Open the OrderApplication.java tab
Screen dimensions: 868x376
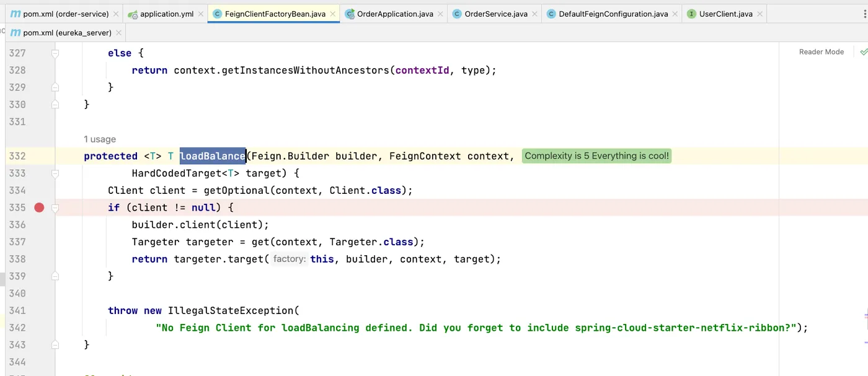393,14
